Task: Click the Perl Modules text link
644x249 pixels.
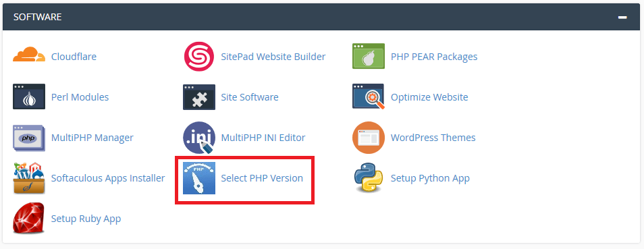Action: 80,97
